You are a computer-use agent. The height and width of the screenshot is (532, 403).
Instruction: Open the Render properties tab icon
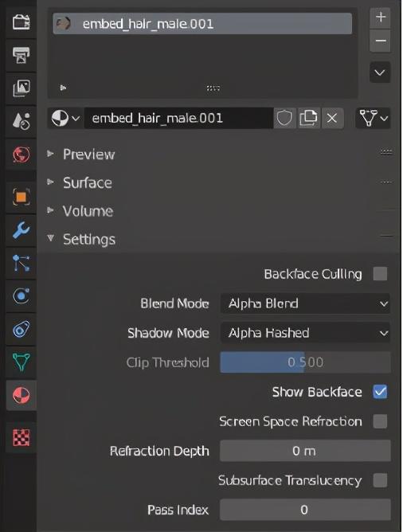point(21,22)
